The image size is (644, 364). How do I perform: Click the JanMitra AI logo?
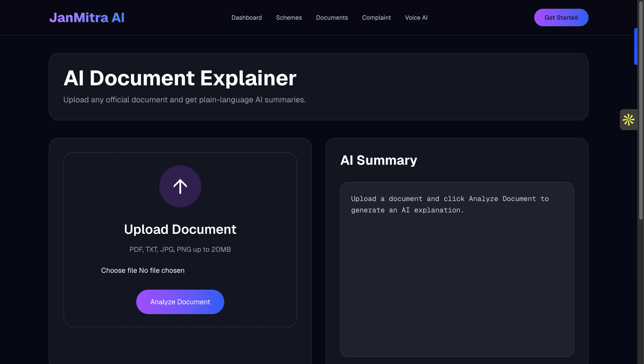(x=87, y=18)
